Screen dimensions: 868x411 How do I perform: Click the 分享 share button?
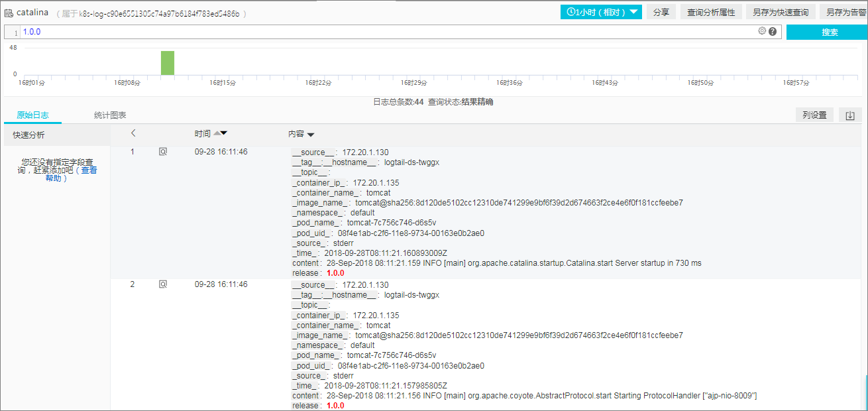[x=661, y=12]
